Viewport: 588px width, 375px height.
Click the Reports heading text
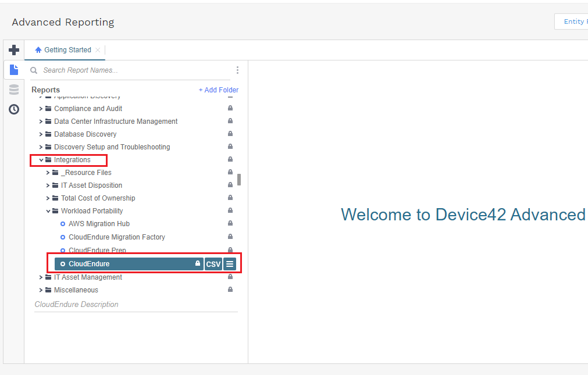pos(46,90)
